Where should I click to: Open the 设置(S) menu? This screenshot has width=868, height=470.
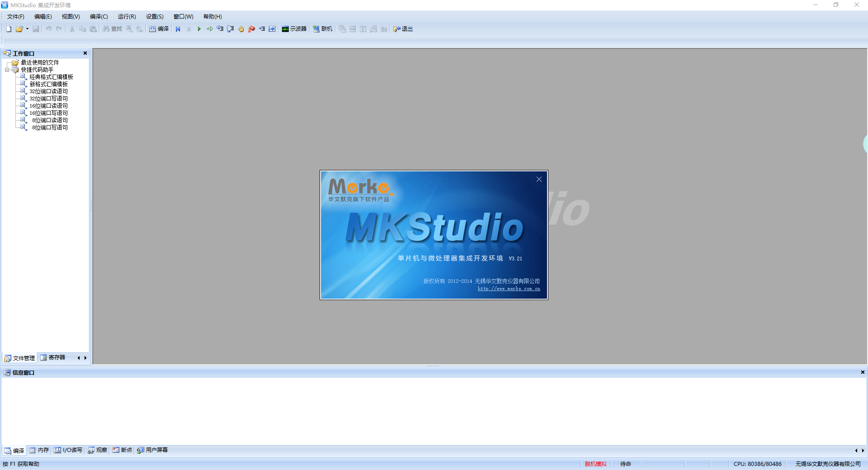click(155, 17)
